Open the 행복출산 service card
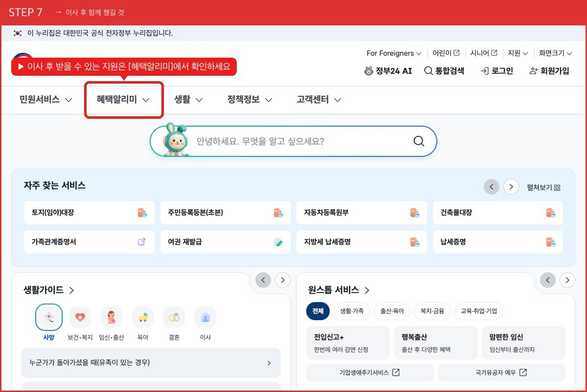Image resolution: width=587 pixels, height=392 pixels. tap(436, 343)
